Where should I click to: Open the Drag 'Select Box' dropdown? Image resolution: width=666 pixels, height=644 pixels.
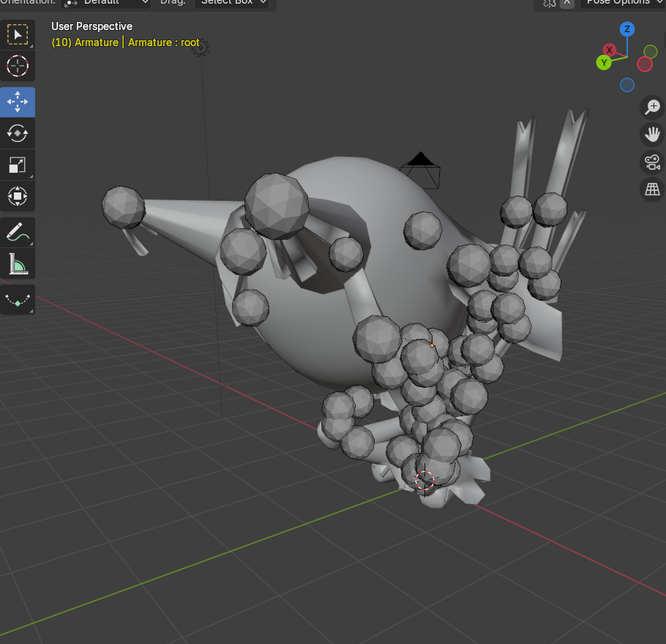[x=231, y=2]
